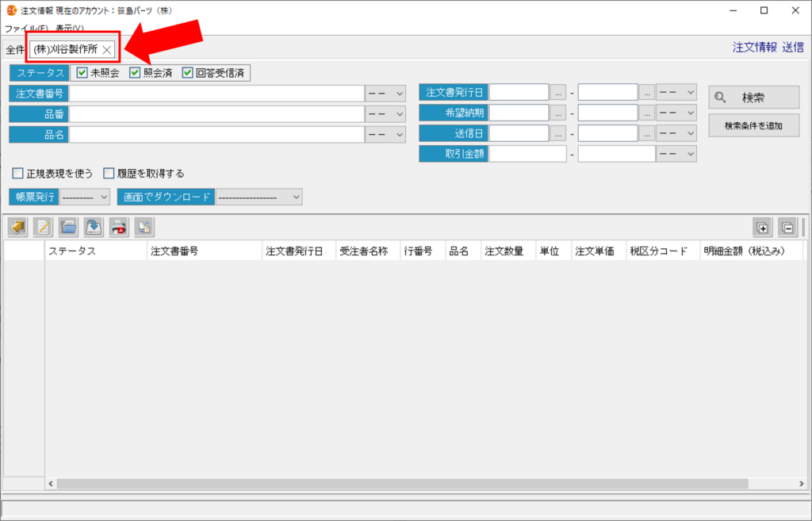The height and width of the screenshot is (521, 812).
Task: Click the 品番 input field
Action: [217, 114]
